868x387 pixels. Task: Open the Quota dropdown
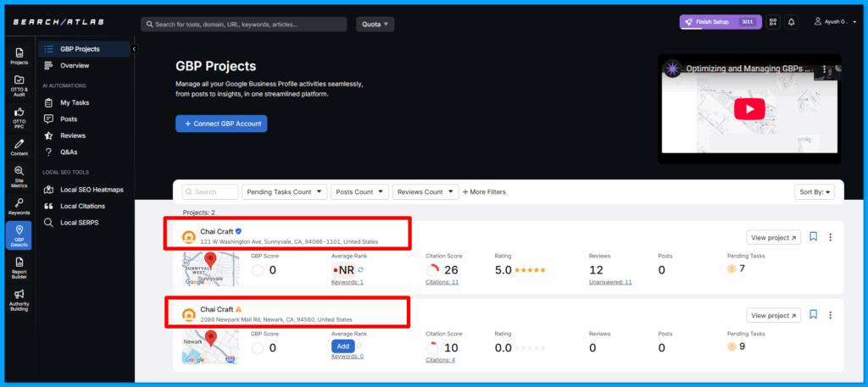tap(375, 25)
